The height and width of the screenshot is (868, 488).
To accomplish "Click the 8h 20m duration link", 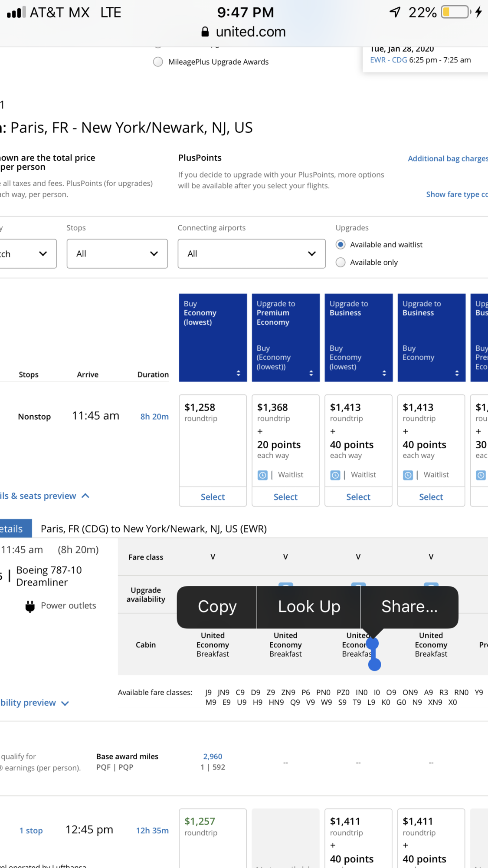I will [154, 417].
